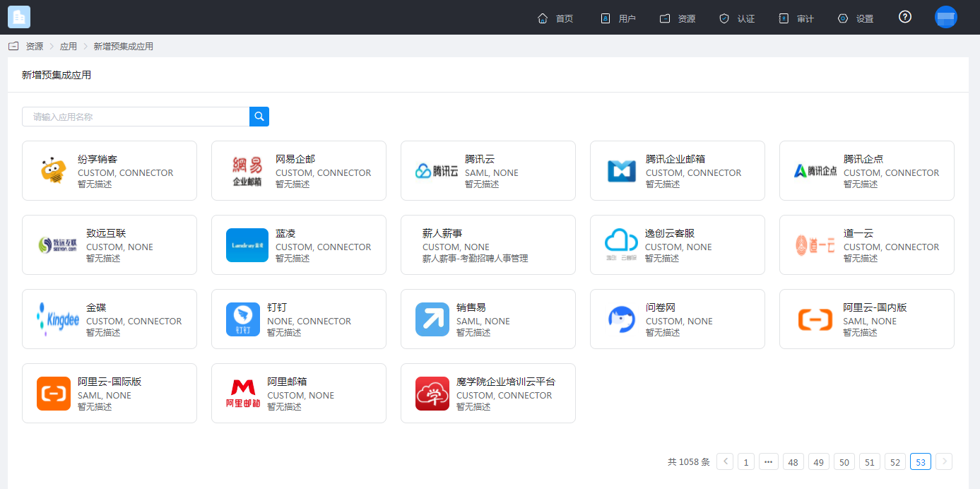Open the 审计 nav menu
This screenshot has height=489, width=980.
(796, 18)
